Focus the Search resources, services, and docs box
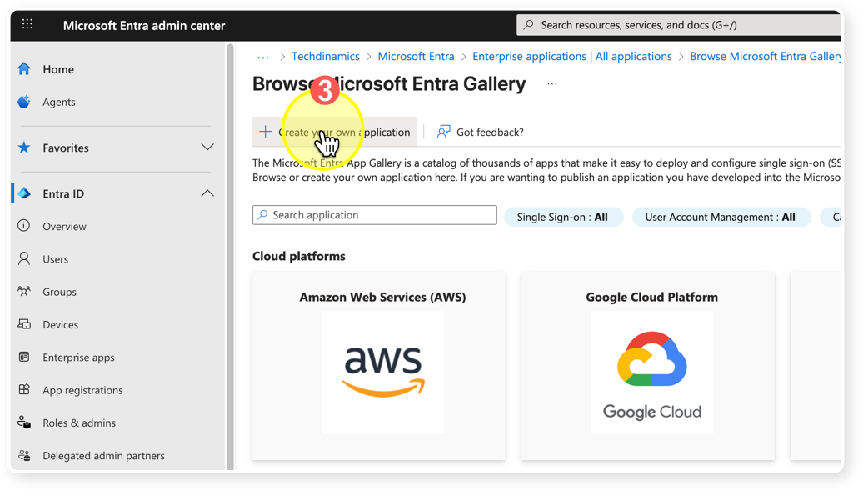The width and height of the screenshot is (868, 496). [x=679, y=25]
